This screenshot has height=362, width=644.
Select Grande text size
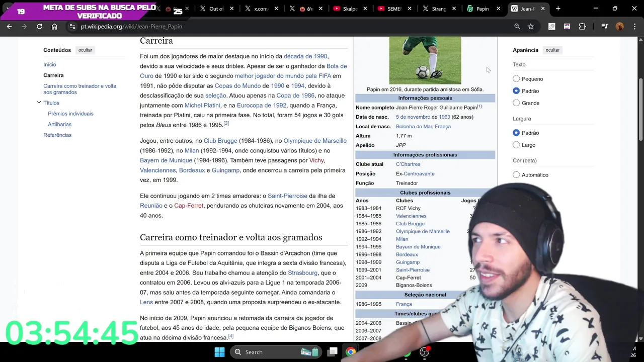coord(516,103)
